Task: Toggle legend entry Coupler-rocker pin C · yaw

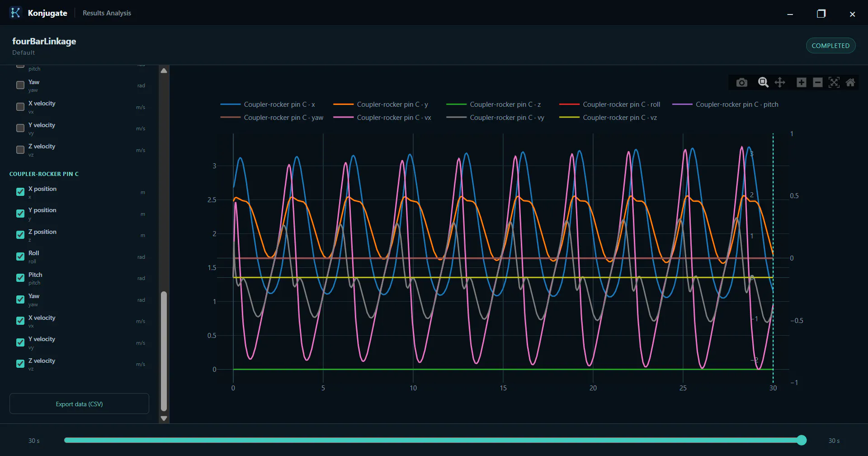Action: (272, 118)
